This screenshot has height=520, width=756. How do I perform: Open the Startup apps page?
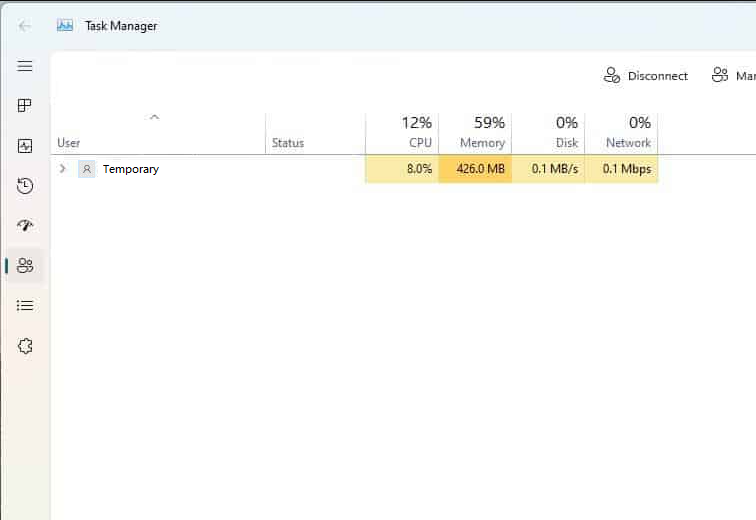coord(25,226)
